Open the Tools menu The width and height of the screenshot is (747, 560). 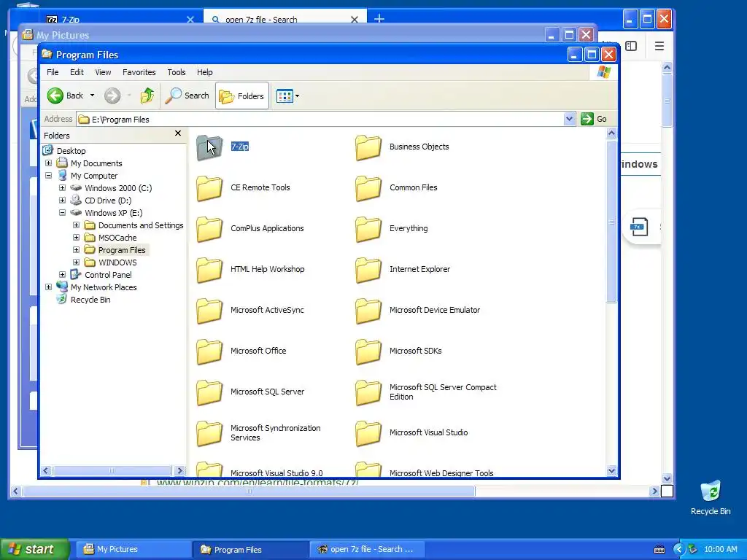(x=177, y=72)
